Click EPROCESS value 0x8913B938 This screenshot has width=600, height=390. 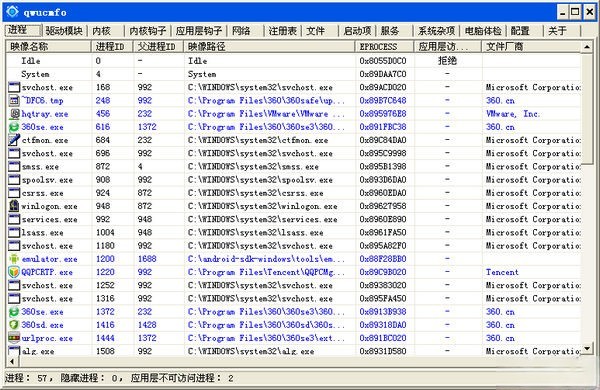click(x=383, y=312)
